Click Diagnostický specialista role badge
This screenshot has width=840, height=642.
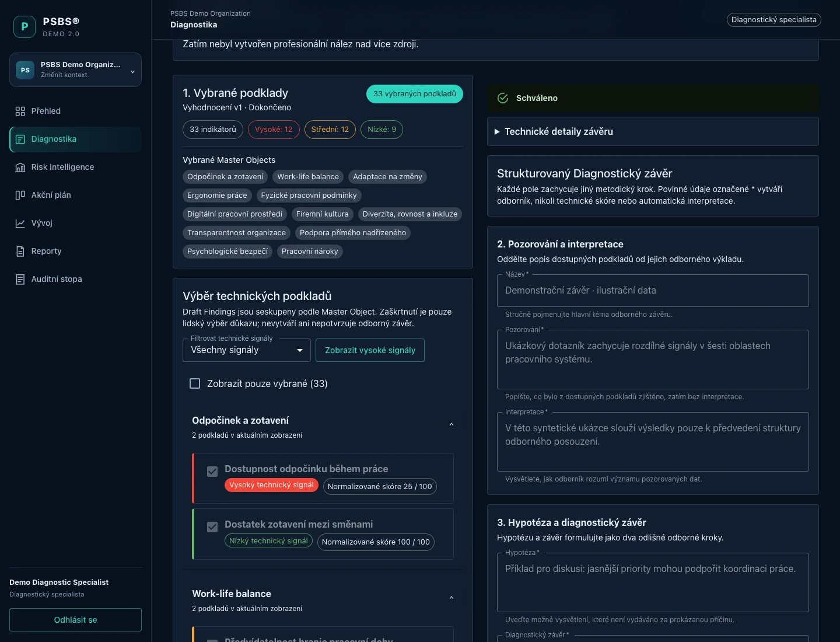click(774, 20)
